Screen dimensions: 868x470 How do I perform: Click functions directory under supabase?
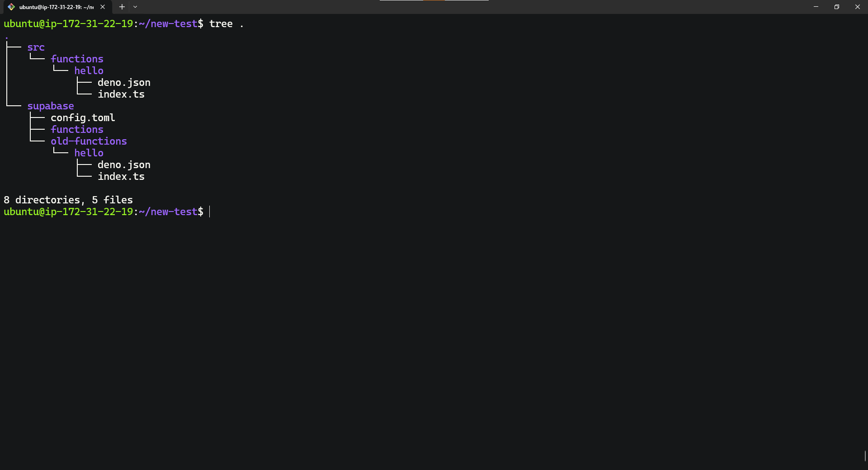[x=77, y=130]
